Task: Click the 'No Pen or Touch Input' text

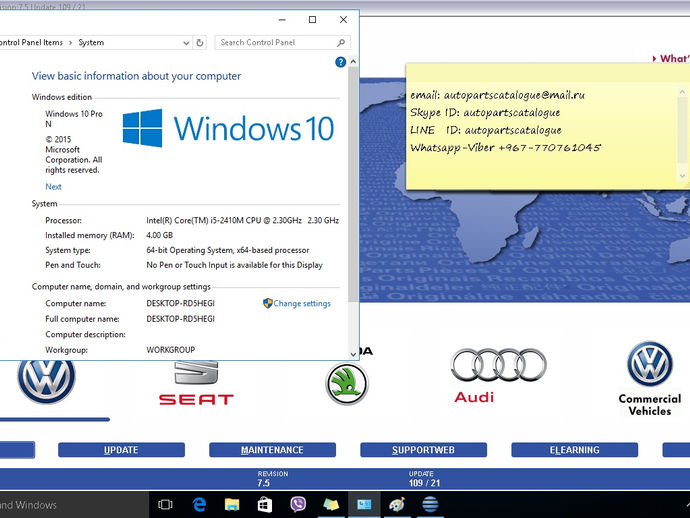Action: (234, 265)
